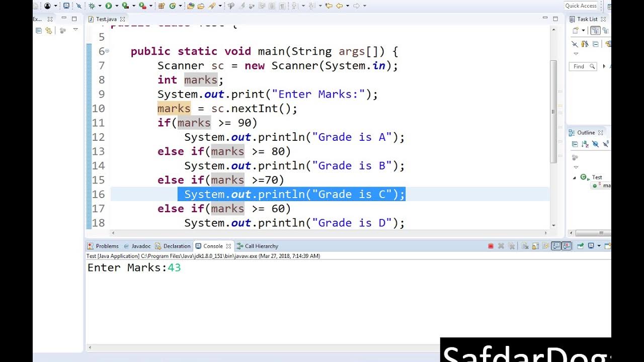Open the New Java Class dropdown arrow

[180, 6]
